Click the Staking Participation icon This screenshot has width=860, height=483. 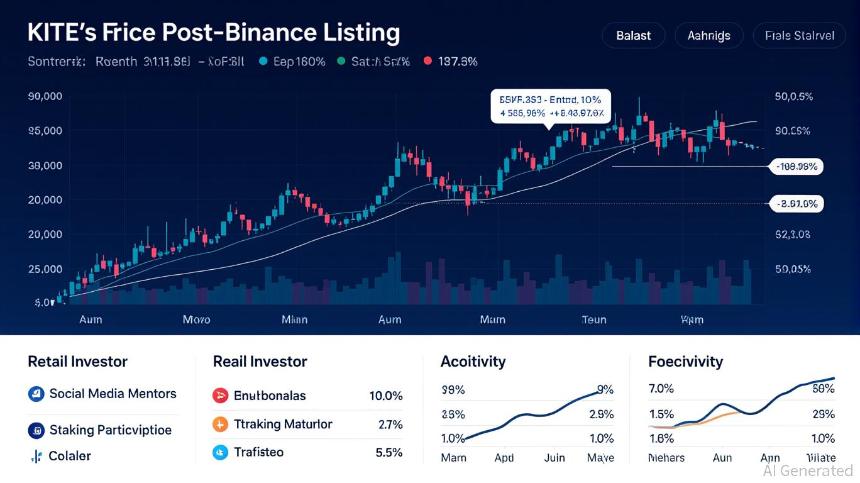35,431
